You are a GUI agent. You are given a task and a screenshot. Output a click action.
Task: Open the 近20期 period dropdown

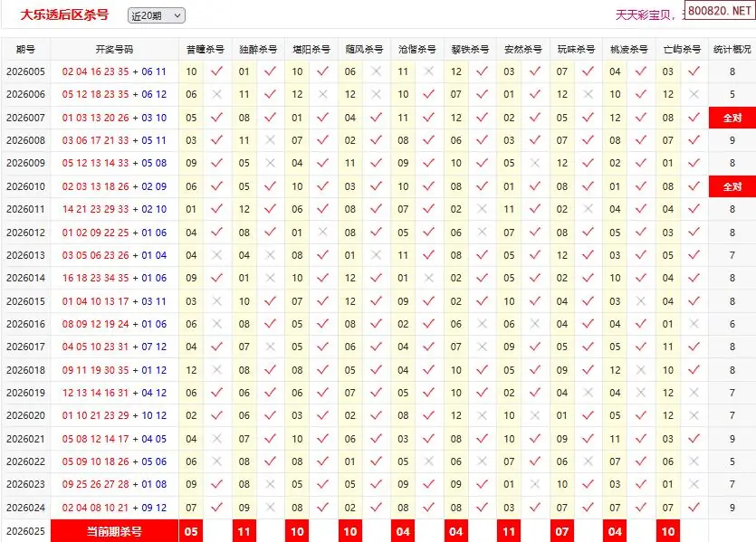156,15
